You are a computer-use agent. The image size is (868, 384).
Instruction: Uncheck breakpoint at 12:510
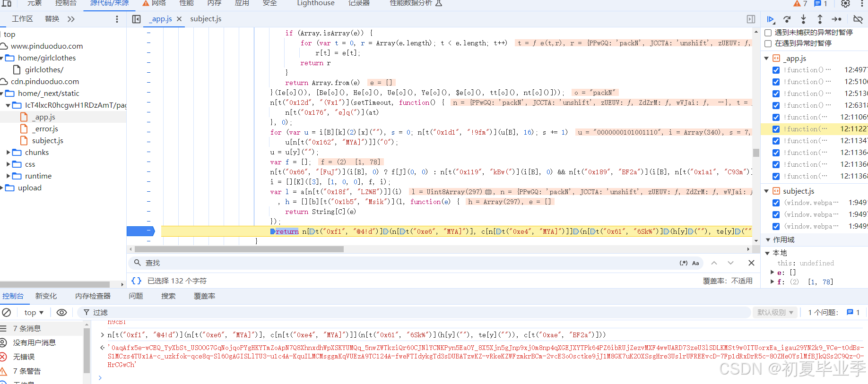coord(776,82)
